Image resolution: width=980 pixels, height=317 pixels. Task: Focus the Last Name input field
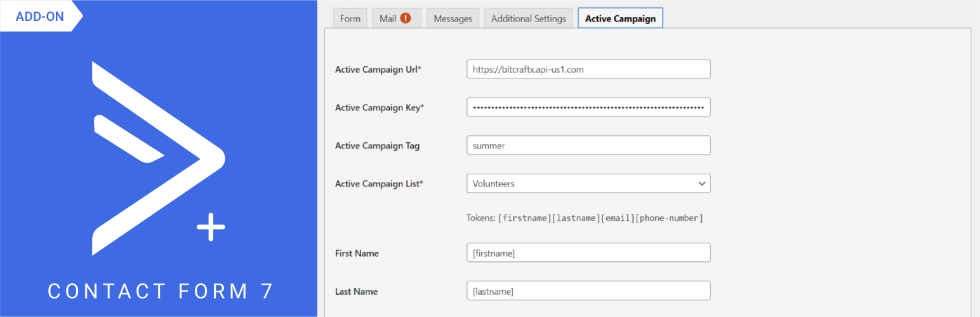[x=588, y=291]
